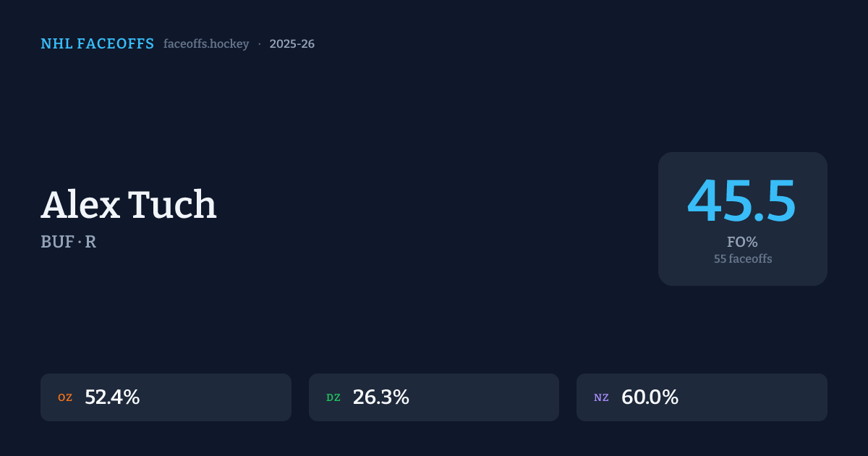Image resolution: width=868 pixels, height=456 pixels.
Task: Open the faceoffs.hockey site link
Action: tap(206, 44)
